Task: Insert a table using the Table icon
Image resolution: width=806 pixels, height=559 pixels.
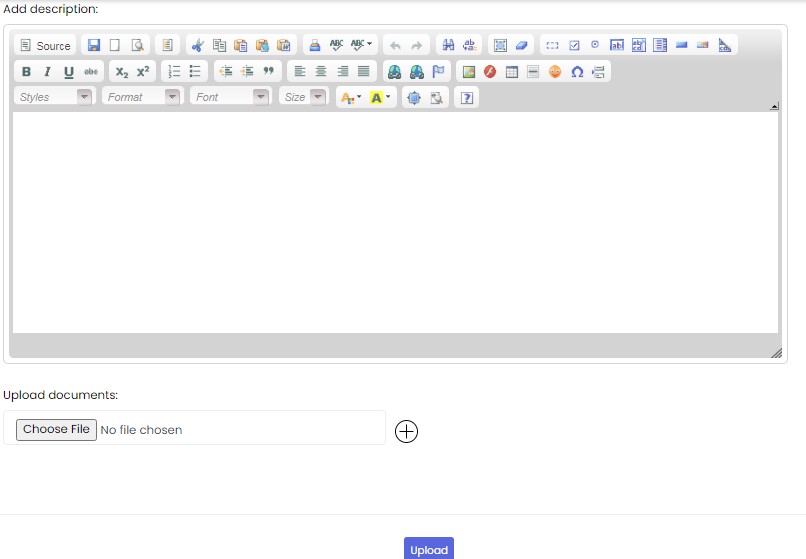Action: point(512,72)
